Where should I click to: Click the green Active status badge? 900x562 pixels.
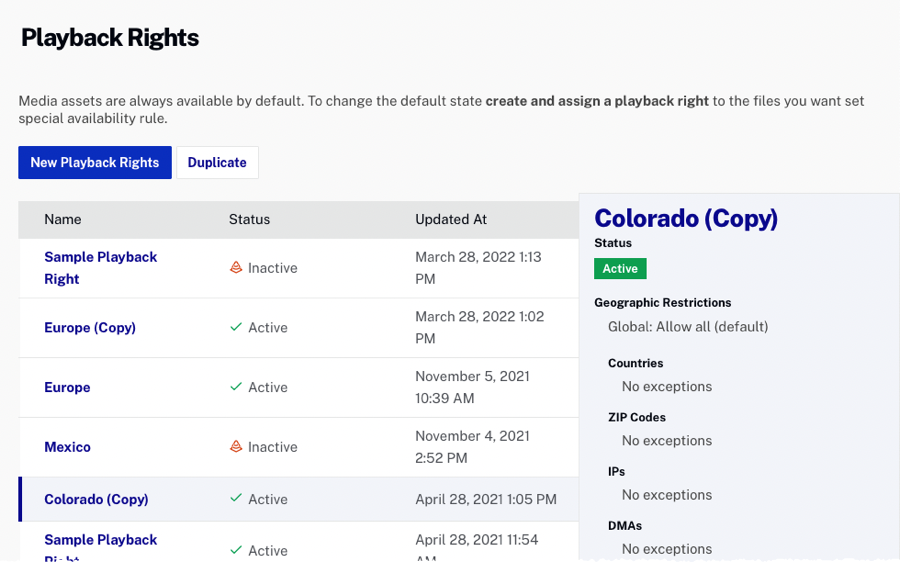[620, 269]
